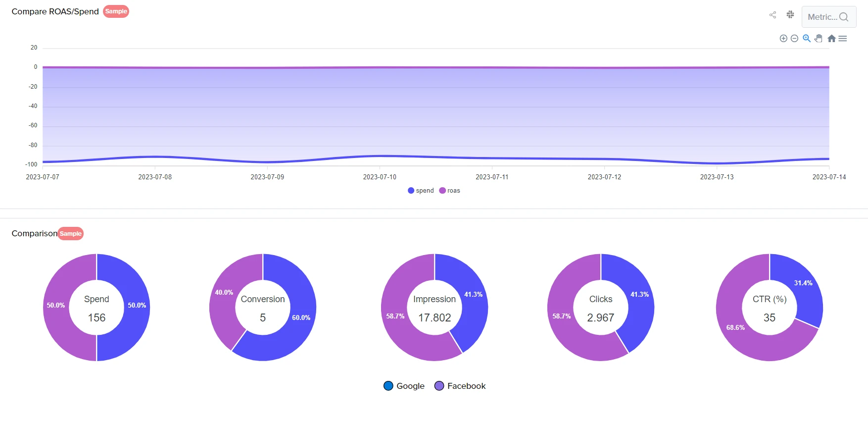This screenshot has width=868, height=424.
Task: Click the 2023-07-12 date axis label
Action: (x=604, y=177)
